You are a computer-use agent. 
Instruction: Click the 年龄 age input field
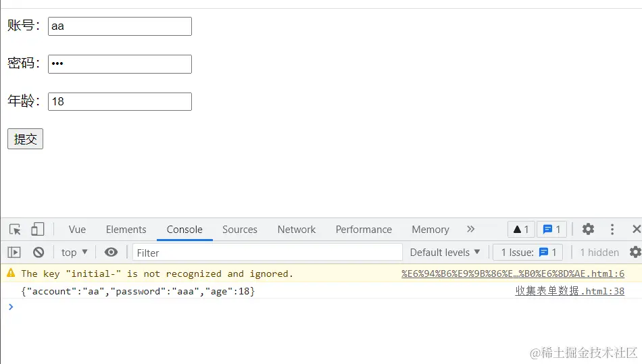coord(120,101)
